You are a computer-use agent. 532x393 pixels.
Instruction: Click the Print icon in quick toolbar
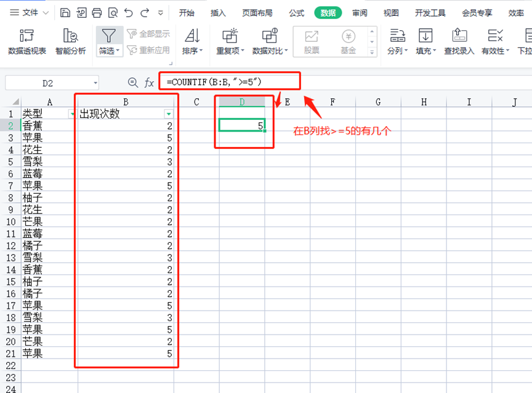tap(97, 13)
